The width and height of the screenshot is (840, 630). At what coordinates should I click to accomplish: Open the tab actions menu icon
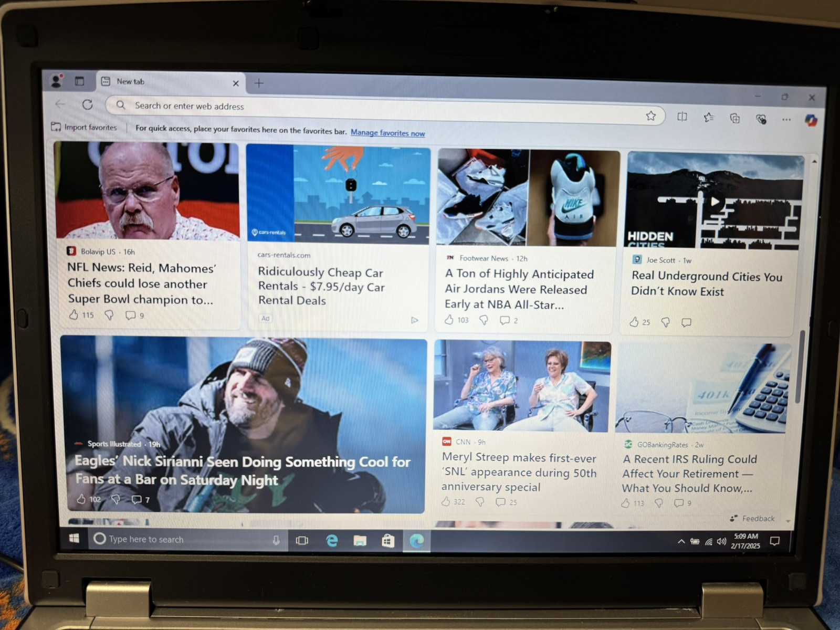point(79,81)
